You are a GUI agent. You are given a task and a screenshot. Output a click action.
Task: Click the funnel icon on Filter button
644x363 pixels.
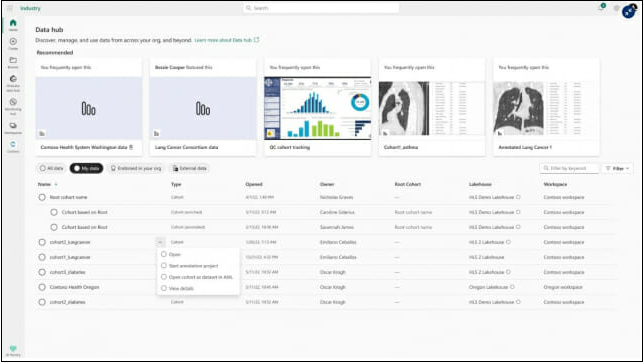pyautogui.click(x=608, y=168)
